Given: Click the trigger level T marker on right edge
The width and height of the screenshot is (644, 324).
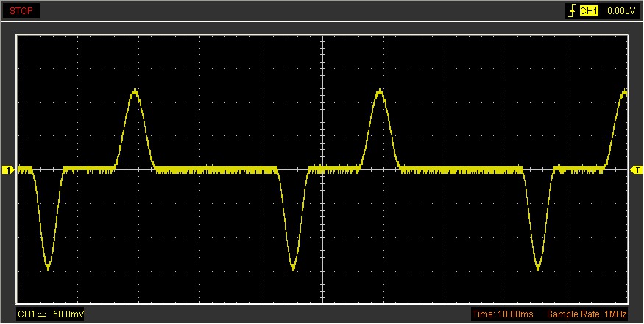Looking at the screenshot, I should tap(637, 170).
